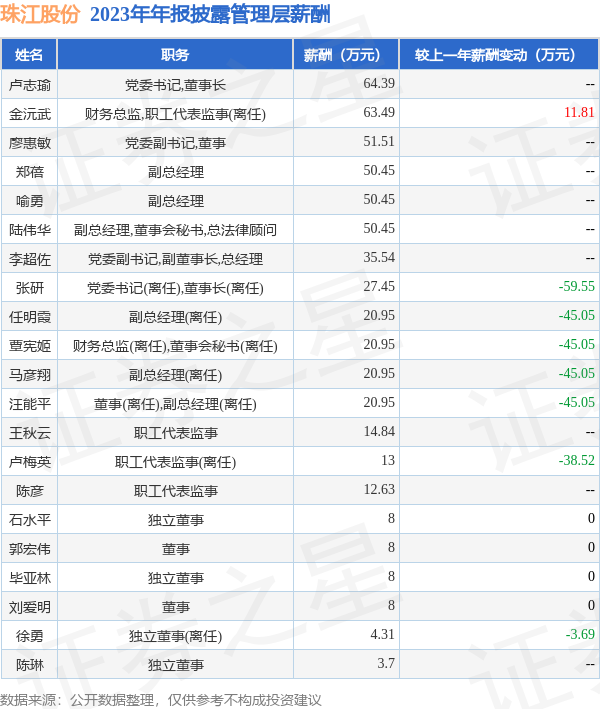
Task: Click position 财务总监(离任),董事会秘书(离任)
Action: [x=175, y=346]
